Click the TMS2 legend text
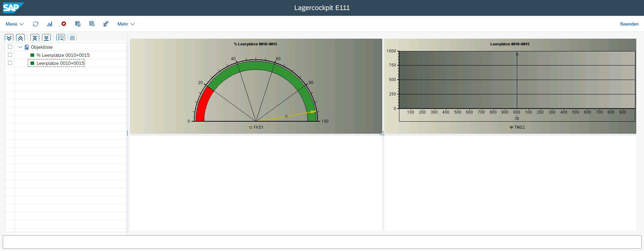644x251 pixels. pos(519,127)
